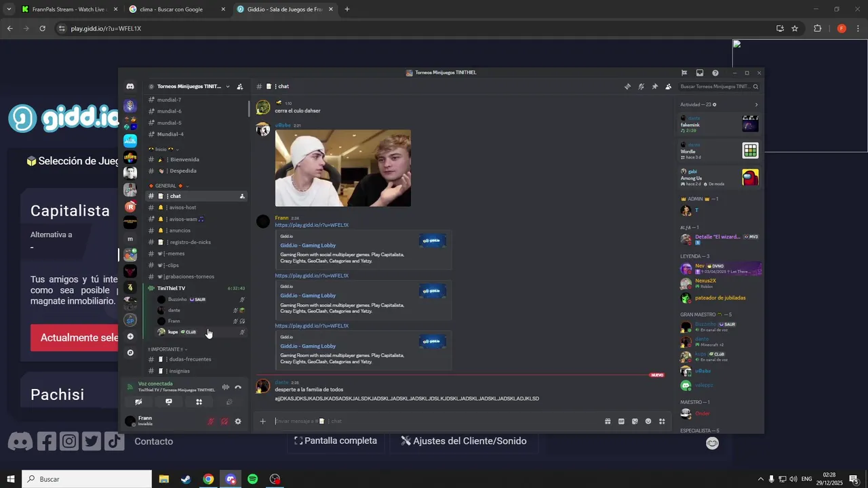Open pinned messages icon
Image resolution: width=868 pixels, height=488 pixels.
click(654, 87)
